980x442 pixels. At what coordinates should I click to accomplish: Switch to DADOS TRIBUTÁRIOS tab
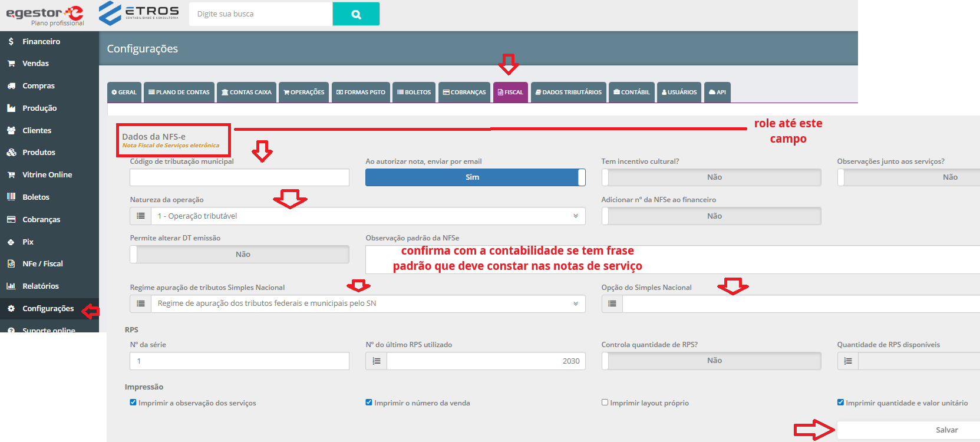(x=569, y=92)
